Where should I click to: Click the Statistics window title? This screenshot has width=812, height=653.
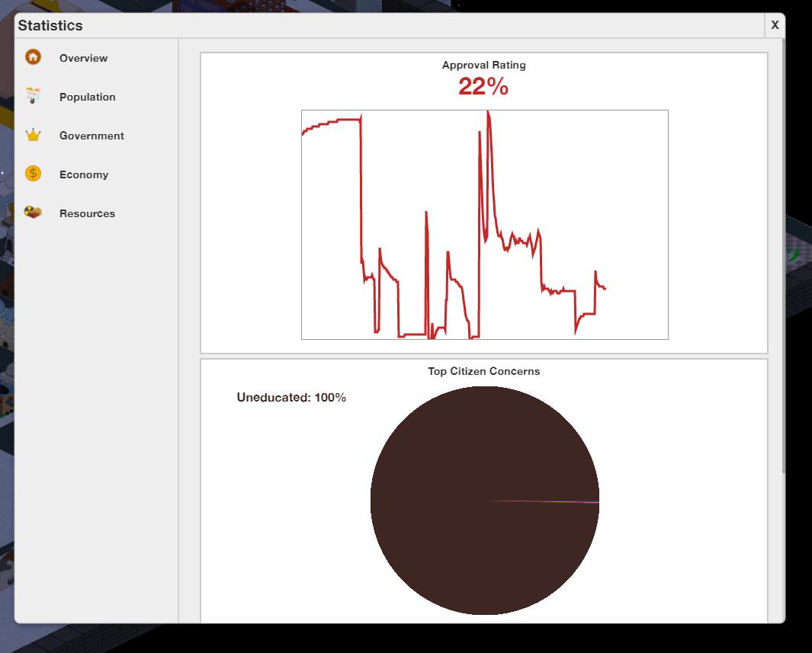[50, 25]
